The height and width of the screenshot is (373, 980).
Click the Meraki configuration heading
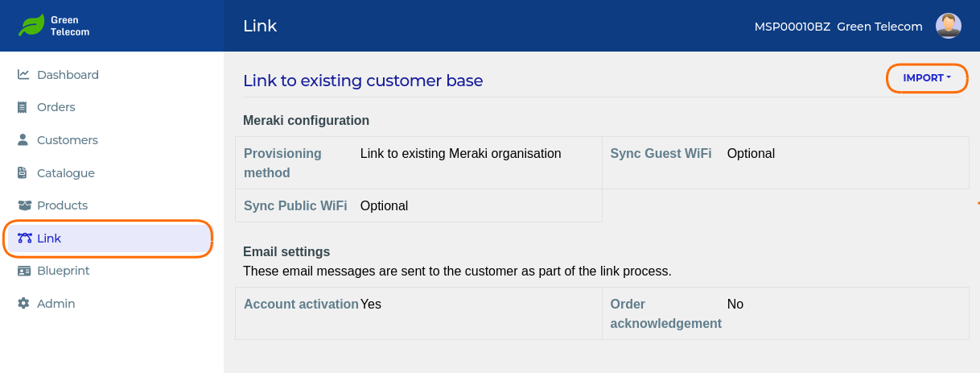[306, 120]
